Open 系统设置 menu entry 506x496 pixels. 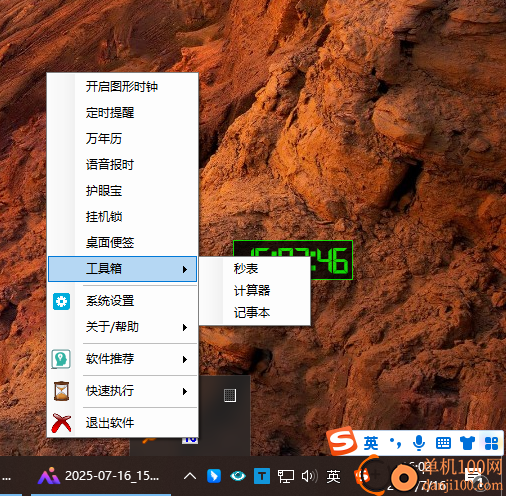122,301
